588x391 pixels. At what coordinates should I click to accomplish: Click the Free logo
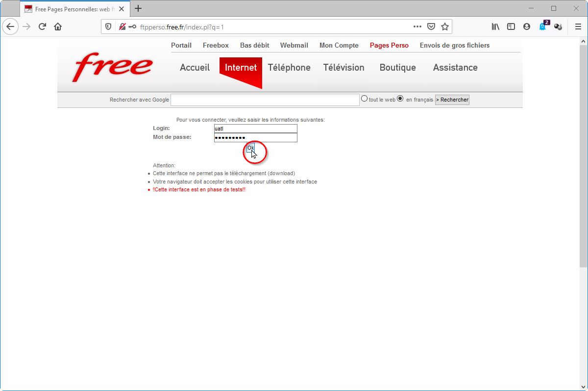pos(113,67)
